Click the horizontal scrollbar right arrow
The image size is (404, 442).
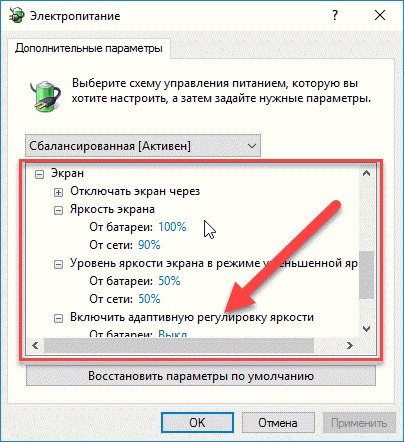[x=350, y=345]
